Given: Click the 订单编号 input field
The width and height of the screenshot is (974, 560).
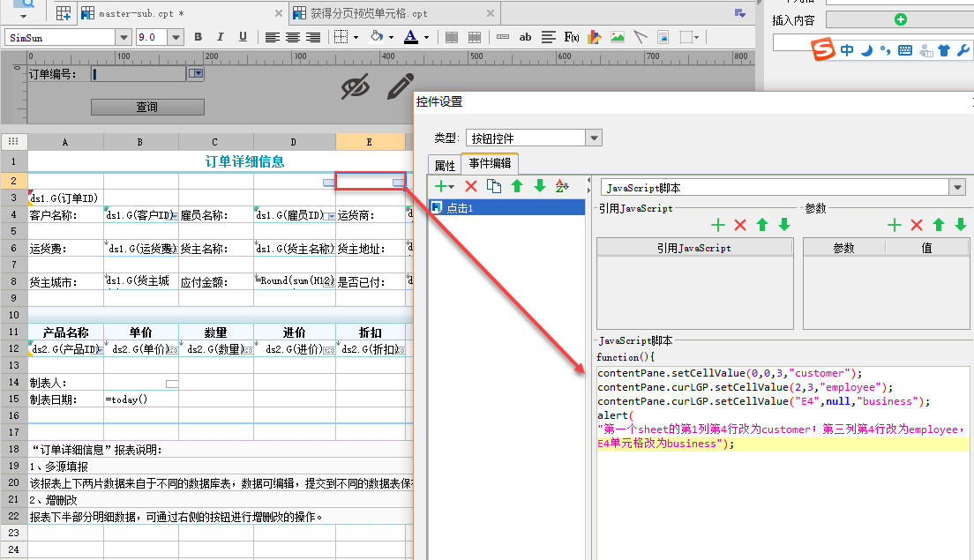Looking at the screenshot, I should coord(139,74).
